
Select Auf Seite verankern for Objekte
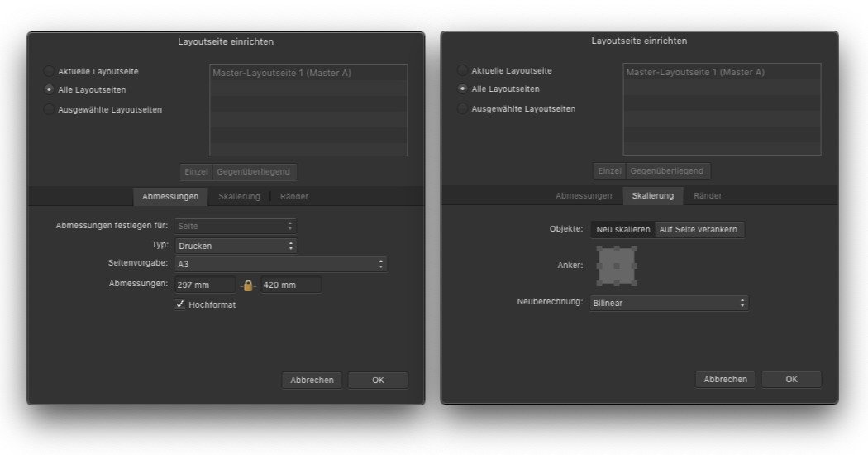[x=699, y=229]
